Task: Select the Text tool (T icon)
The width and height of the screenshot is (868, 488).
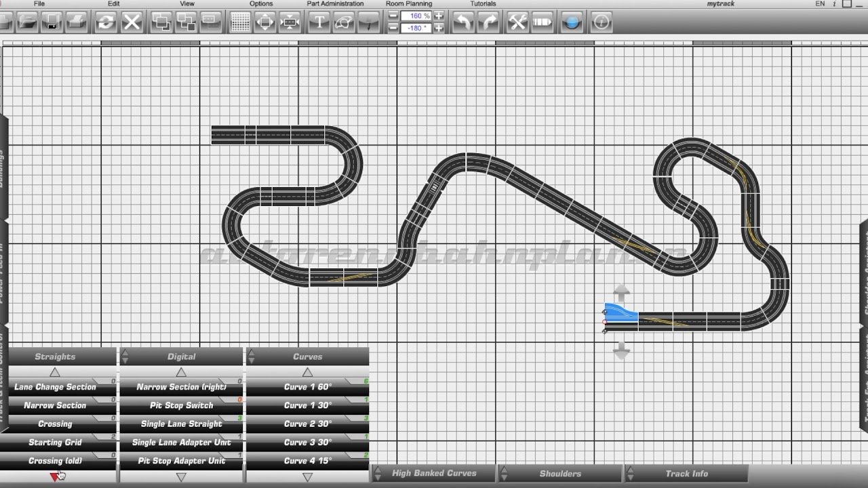Action: pos(319,22)
